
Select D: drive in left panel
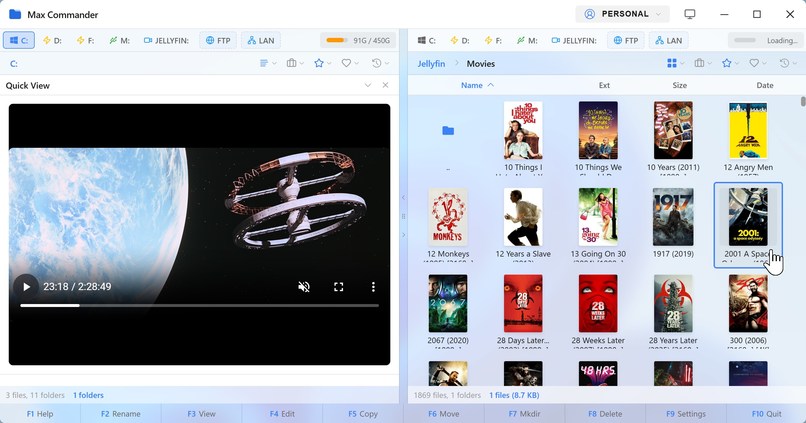(52, 40)
